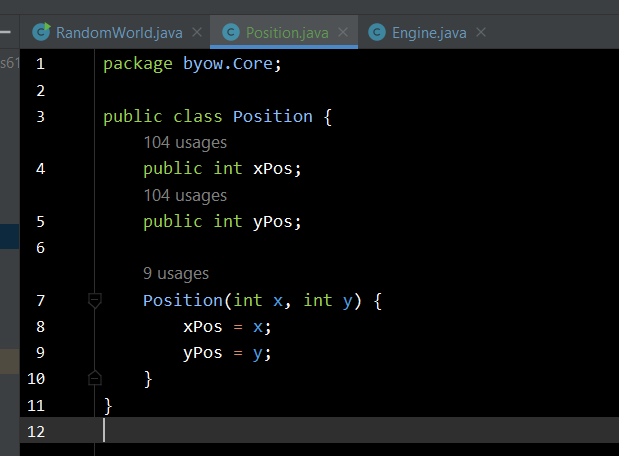
Task: Click line number 7 in the gutter
Action: point(40,300)
